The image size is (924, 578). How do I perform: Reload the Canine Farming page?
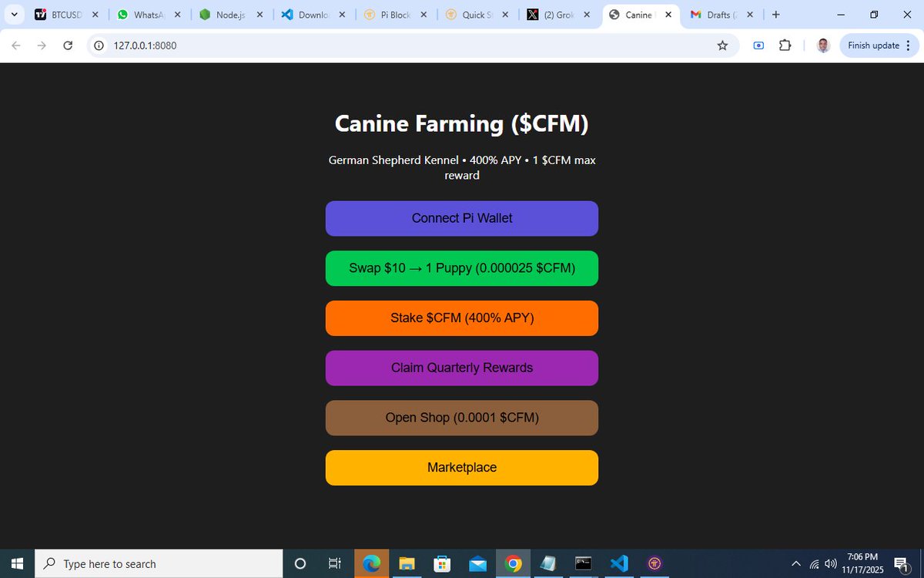[x=68, y=45]
